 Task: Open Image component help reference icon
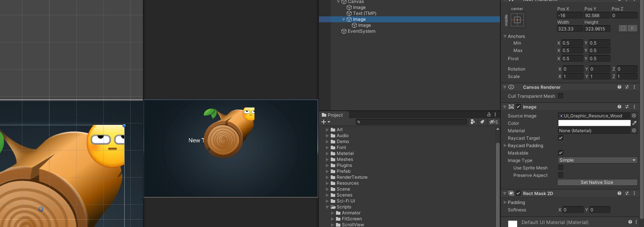[x=619, y=107]
